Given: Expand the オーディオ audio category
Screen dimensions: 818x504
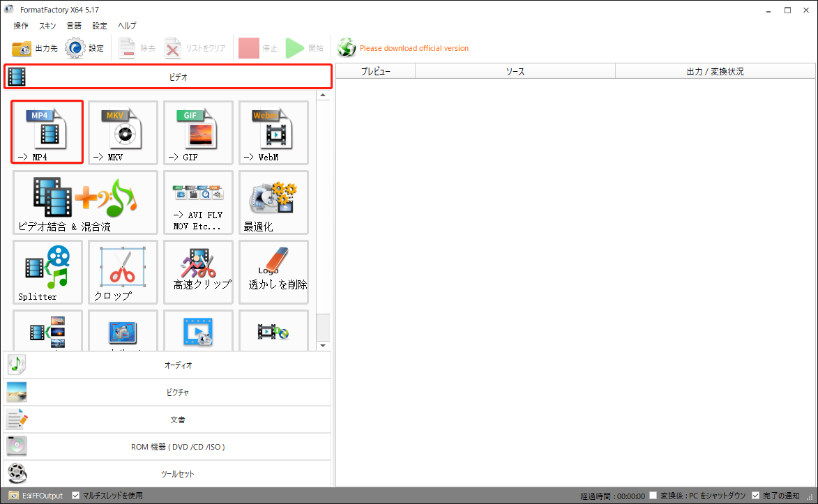Looking at the screenshot, I should pyautogui.click(x=167, y=365).
